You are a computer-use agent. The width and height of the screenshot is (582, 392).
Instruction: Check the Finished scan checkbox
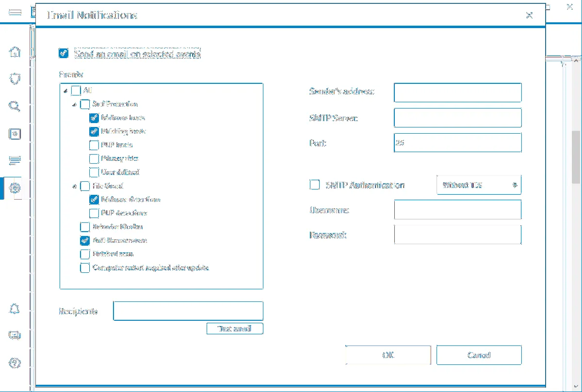coord(85,254)
